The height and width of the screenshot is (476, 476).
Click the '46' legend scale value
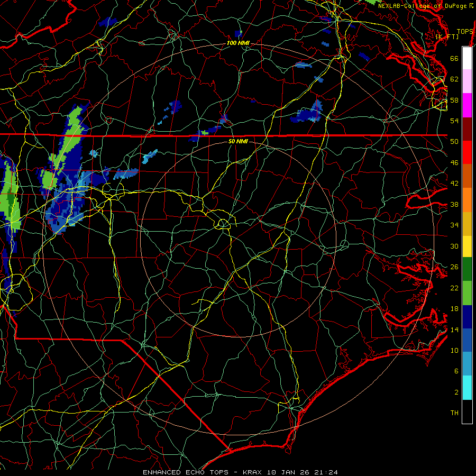click(x=454, y=162)
